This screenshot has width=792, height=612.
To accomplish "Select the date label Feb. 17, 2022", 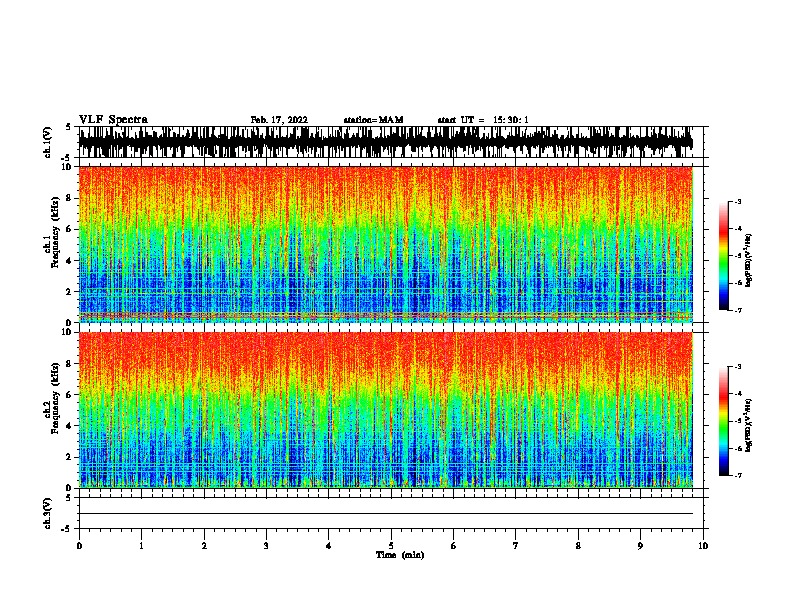I will coord(279,120).
